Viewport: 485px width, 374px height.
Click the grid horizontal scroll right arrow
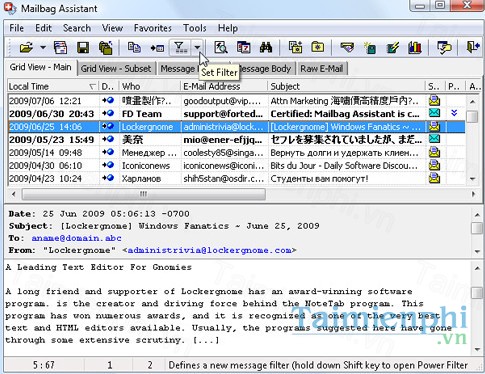(x=473, y=194)
